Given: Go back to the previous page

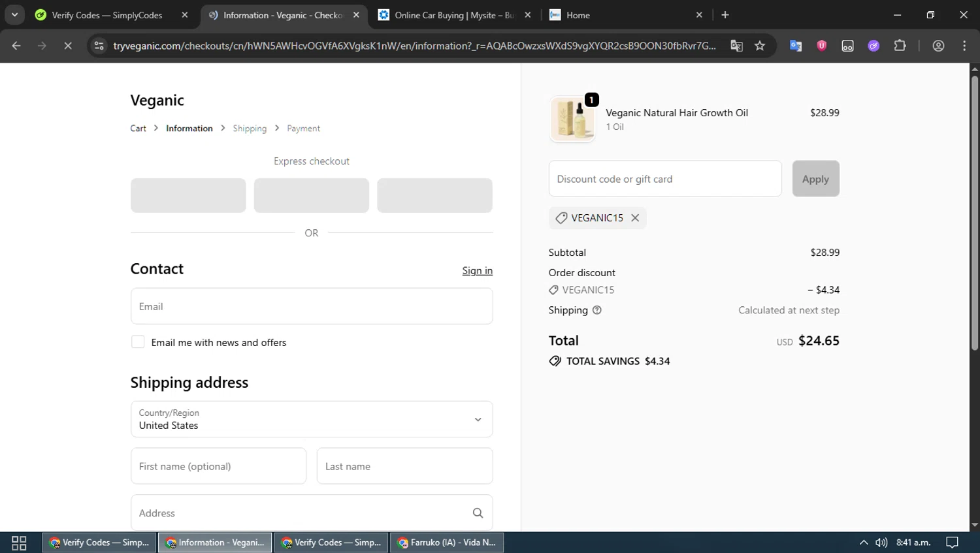Looking at the screenshot, I should click(16, 46).
